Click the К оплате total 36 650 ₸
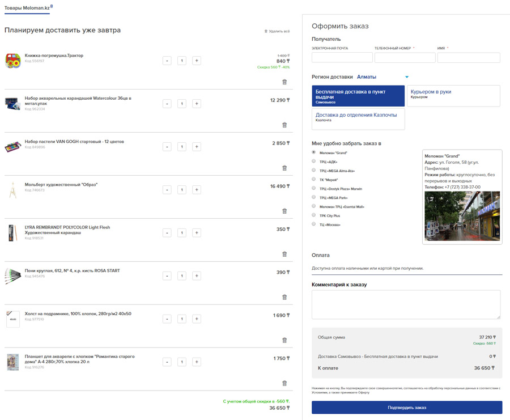Image resolution: width=510 pixels, height=420 pixels. click(x=484, y=368)
